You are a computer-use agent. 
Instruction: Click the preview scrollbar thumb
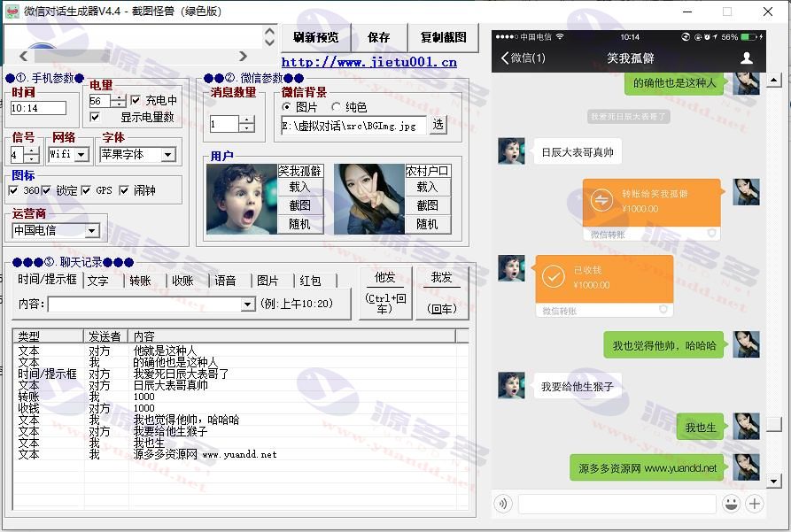[774, 424]
